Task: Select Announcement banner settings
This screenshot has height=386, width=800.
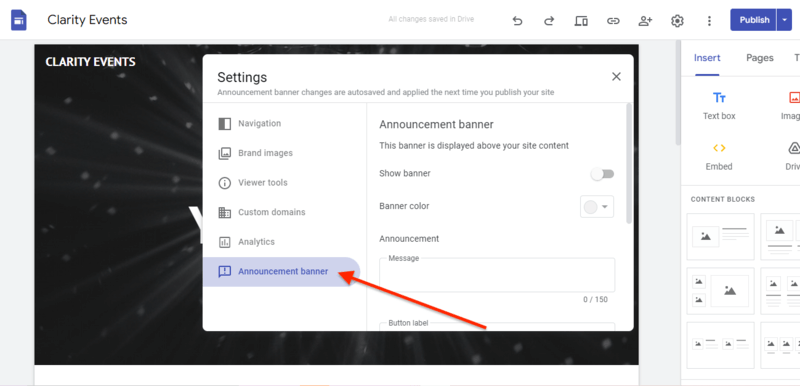Action: click(x=282, y=272)
